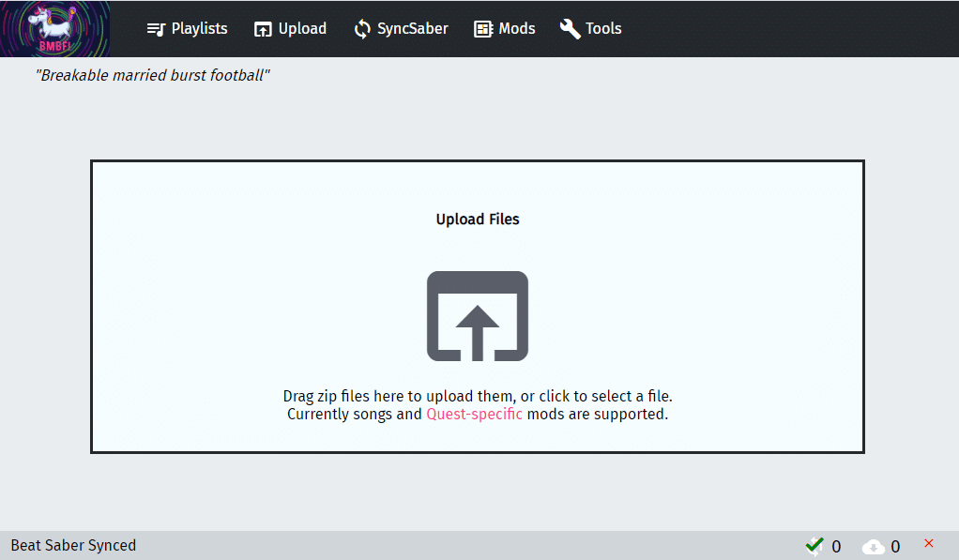
Task: Click the count next to the checkmark
Action: pyautogui.click(x=836, y=547)
